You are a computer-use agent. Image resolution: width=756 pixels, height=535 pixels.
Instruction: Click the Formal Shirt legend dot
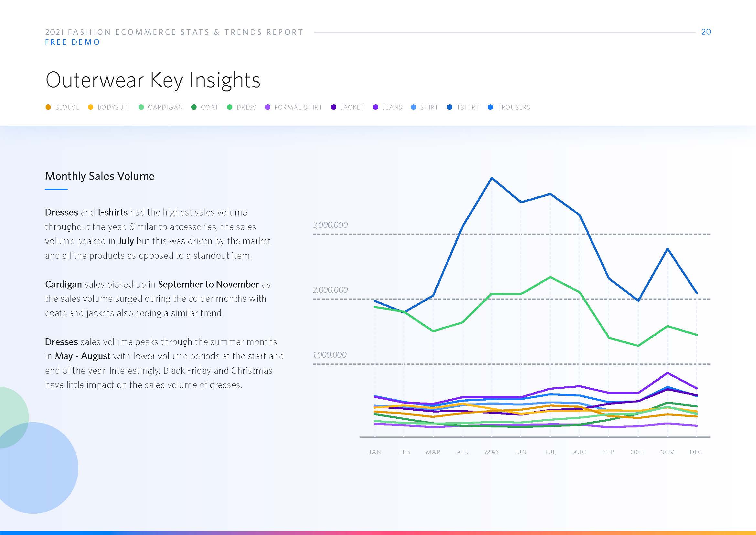pyautogui.click(x=268, y=107)
